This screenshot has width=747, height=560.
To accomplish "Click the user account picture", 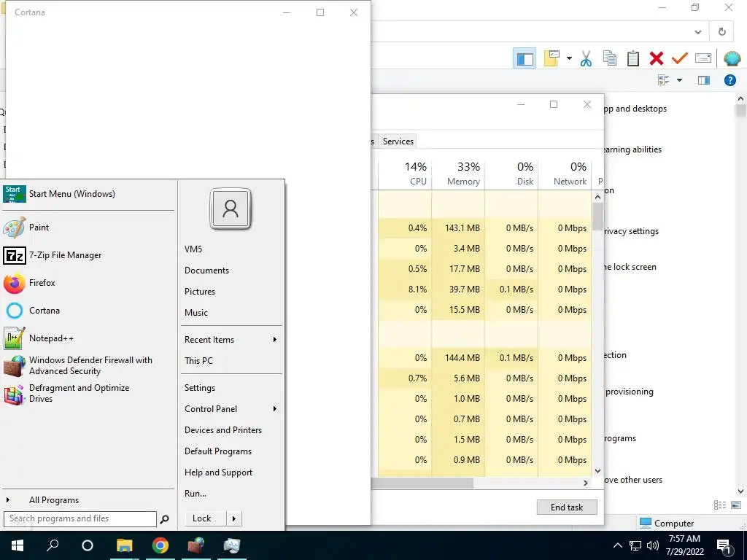I will click(231, 209).
